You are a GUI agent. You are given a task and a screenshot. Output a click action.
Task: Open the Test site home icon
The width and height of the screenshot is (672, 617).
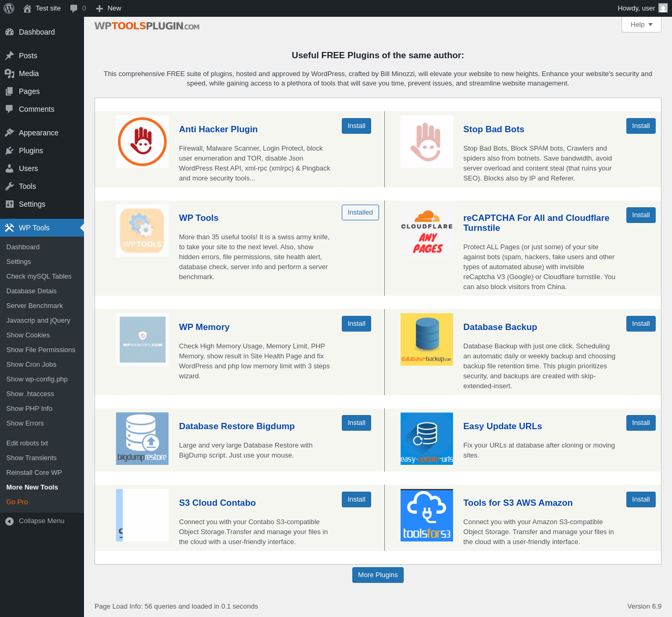(x=27, y=8)
